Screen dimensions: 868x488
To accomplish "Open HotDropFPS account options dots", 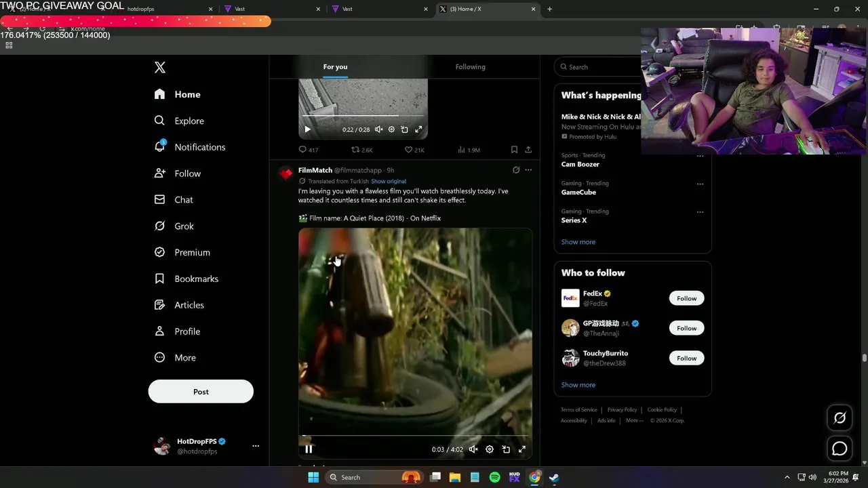I will [x=256, y=446].
